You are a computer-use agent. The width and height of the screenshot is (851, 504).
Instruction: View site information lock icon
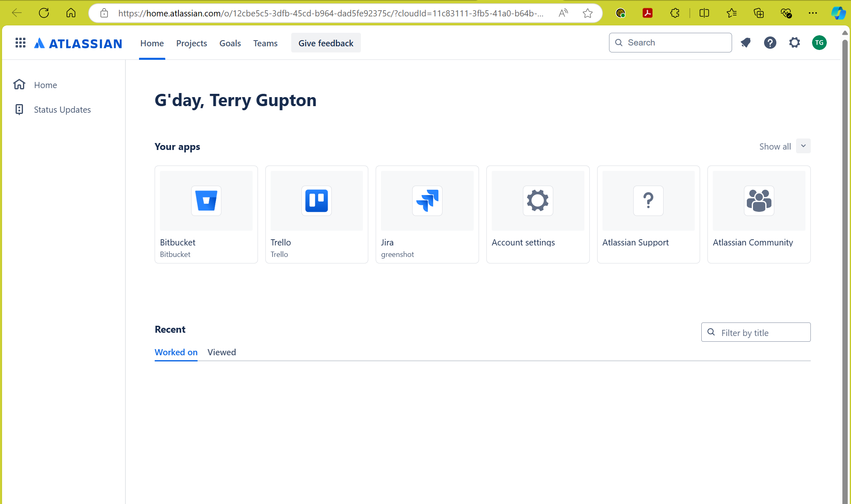coord(104,13)
